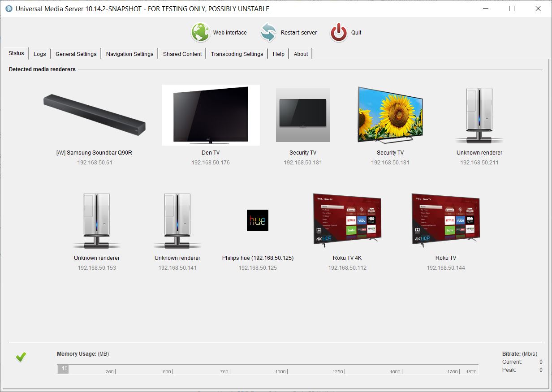The height and width of the screenshot is (392, 552).
Task: Open the Shared Content tab
Action: tap(182, 54)
